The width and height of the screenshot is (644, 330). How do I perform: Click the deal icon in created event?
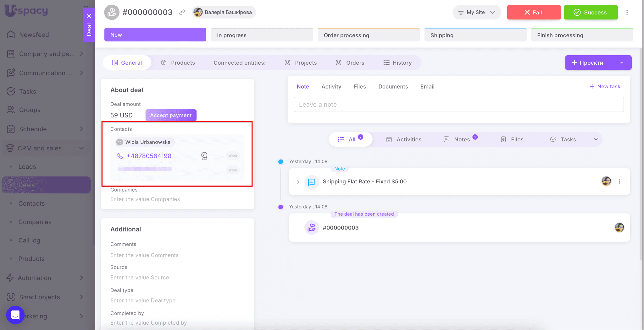[x=311, y=228]
